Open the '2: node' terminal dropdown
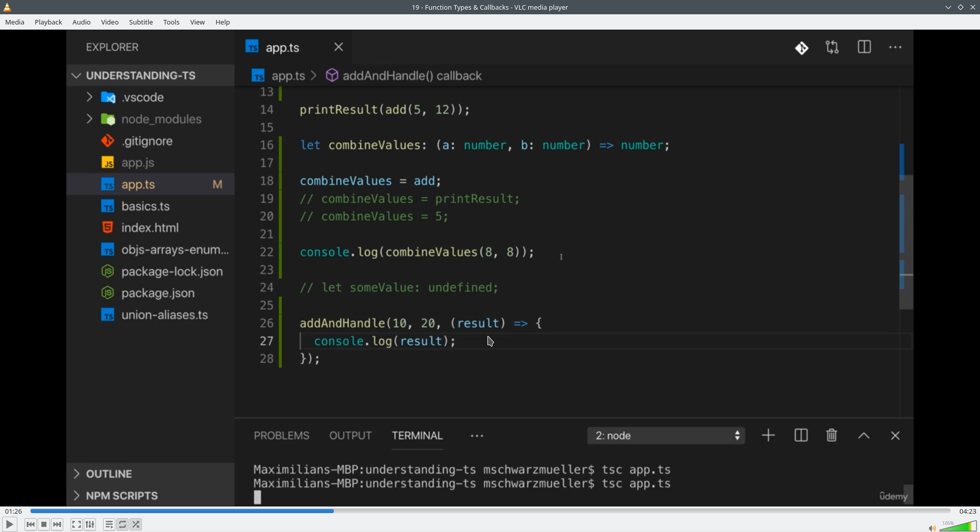Viewport: 980px width, 532px height. [x=666, y=436]
